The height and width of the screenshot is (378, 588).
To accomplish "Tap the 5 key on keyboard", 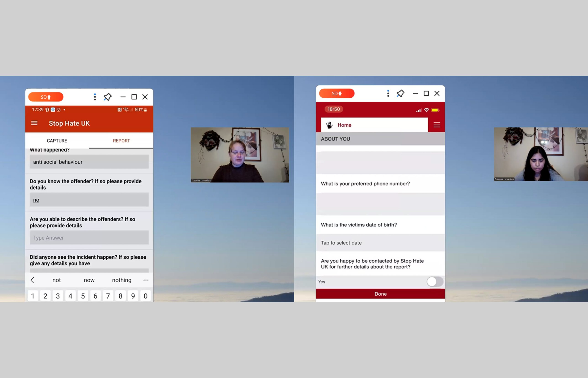I will tap(83, 296).
